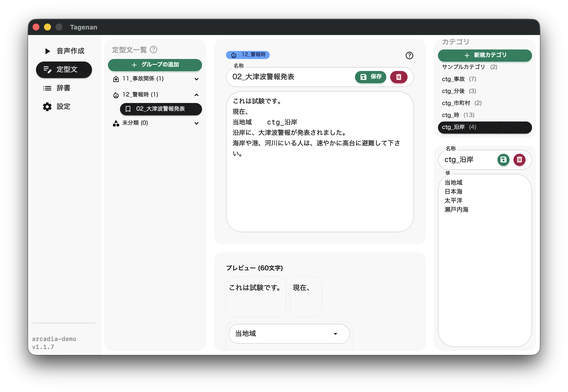Collapse the 12_警報時 group chevron
This screenshot has height=392, width=568.
[196, 95]
